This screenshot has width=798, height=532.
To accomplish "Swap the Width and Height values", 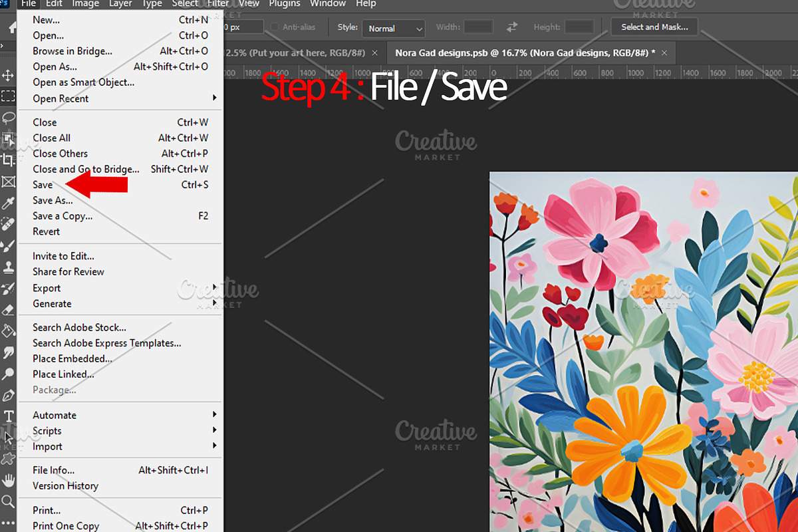I will 512,27.
